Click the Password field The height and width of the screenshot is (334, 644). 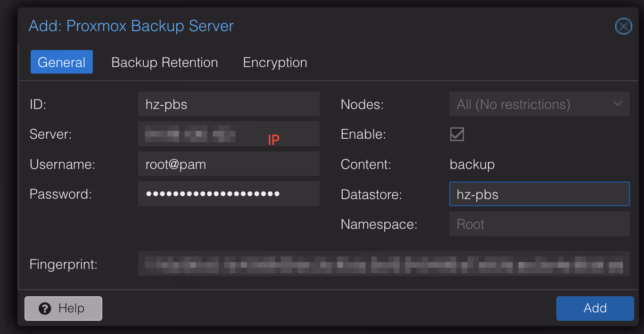click(229, 193)
